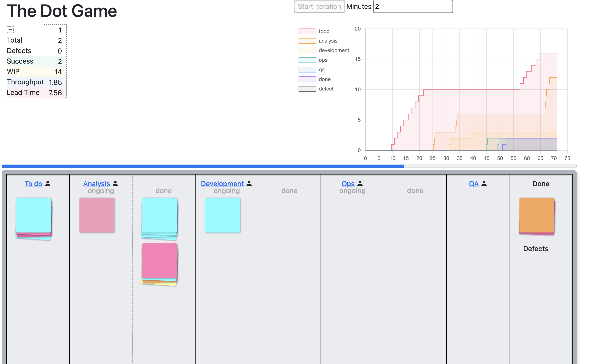
Task: Toggle the defect series legend entry
Action: tap(307, 89)
